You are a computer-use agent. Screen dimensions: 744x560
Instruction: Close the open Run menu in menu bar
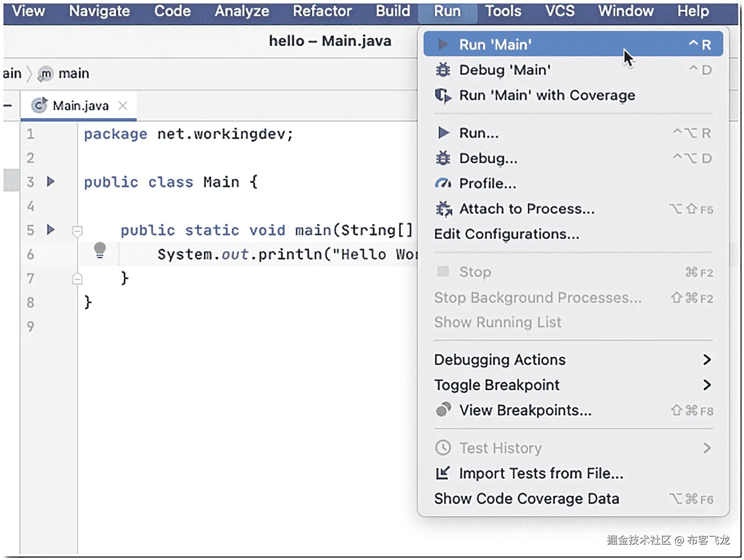point(447,11)
